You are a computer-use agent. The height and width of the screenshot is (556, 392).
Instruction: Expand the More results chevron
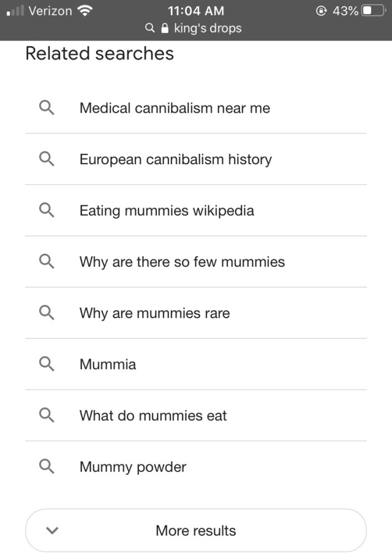point(53,530)
